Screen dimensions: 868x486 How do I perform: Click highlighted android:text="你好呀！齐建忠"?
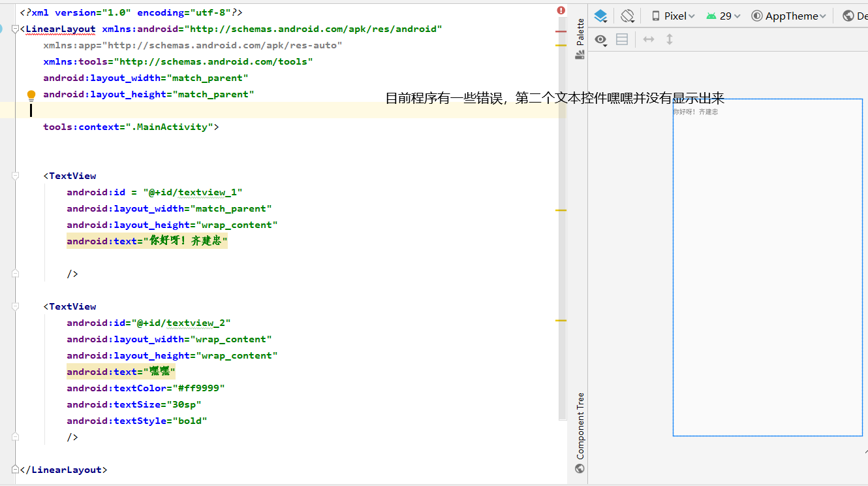147,241
